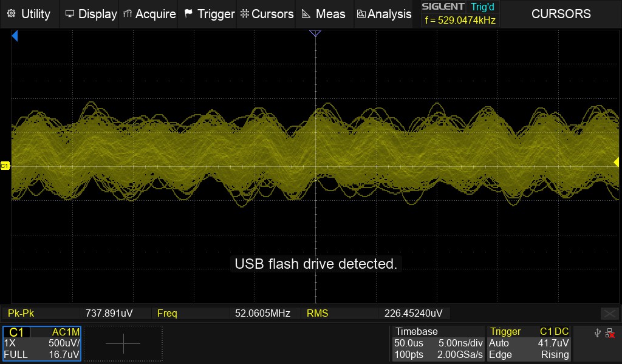Viewport: 622px width, 364px height.
Task: Open the Display menu
Action: 91,14
